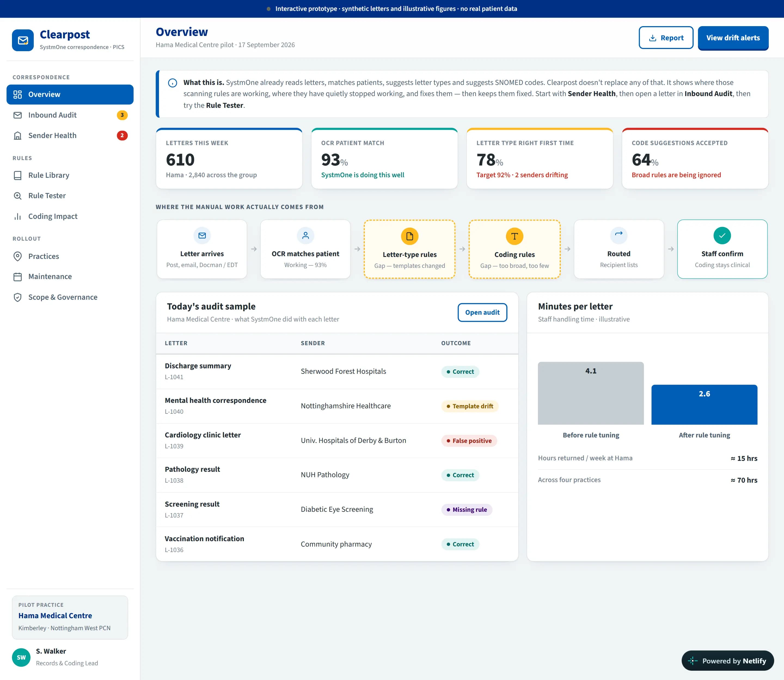Click the Rule Tester magnifier icon
Viewport: 784px width, 680px height.
click(17, 196)
